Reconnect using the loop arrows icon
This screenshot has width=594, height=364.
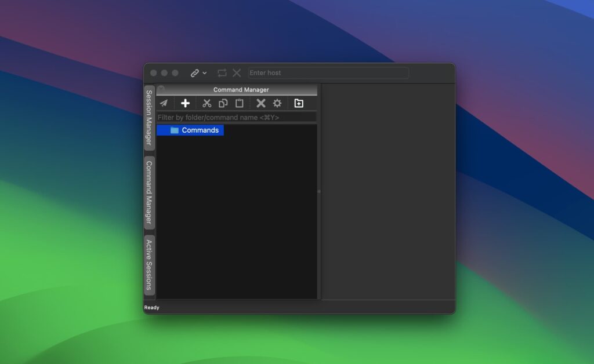coord(222,72)
